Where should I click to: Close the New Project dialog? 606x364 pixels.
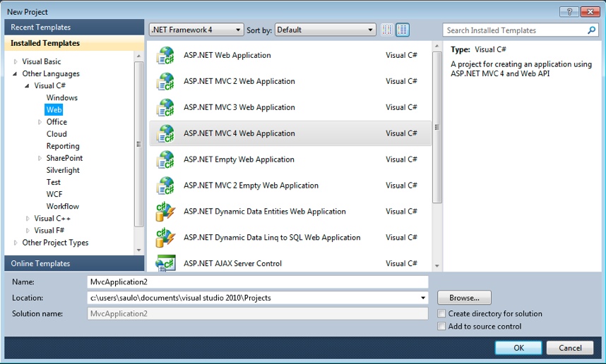590,12
